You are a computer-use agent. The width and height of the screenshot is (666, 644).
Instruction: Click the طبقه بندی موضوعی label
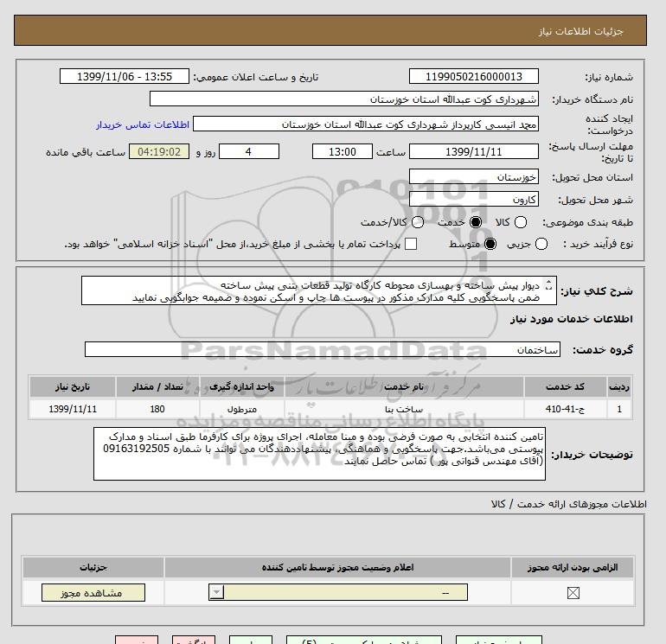(x=587, y=222)
